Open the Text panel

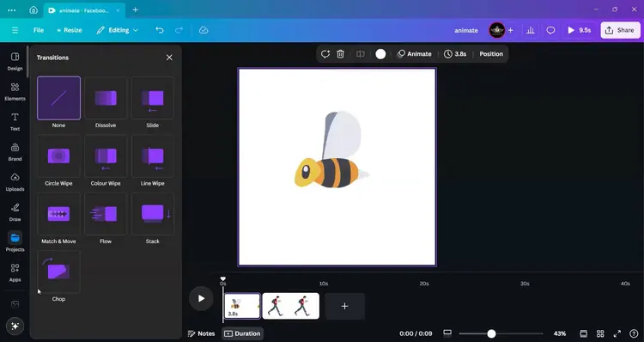pyautogui.click(x=15, y=122)
